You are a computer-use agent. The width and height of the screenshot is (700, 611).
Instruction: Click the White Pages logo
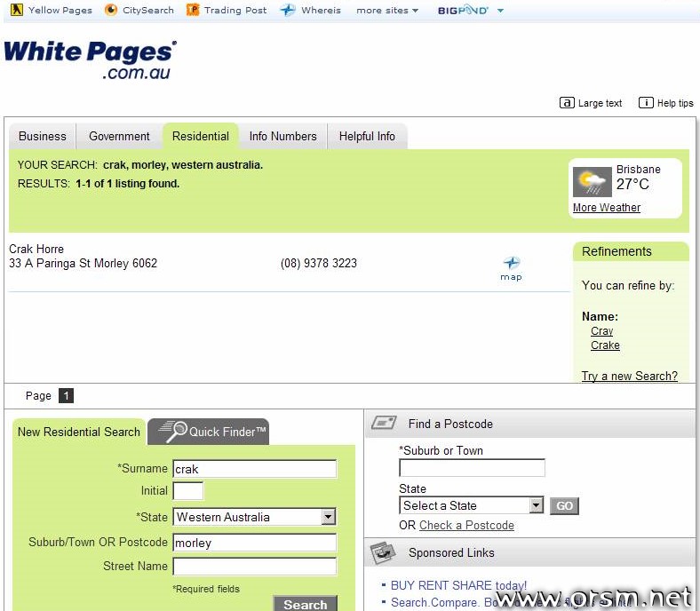(x=91, y=60)
